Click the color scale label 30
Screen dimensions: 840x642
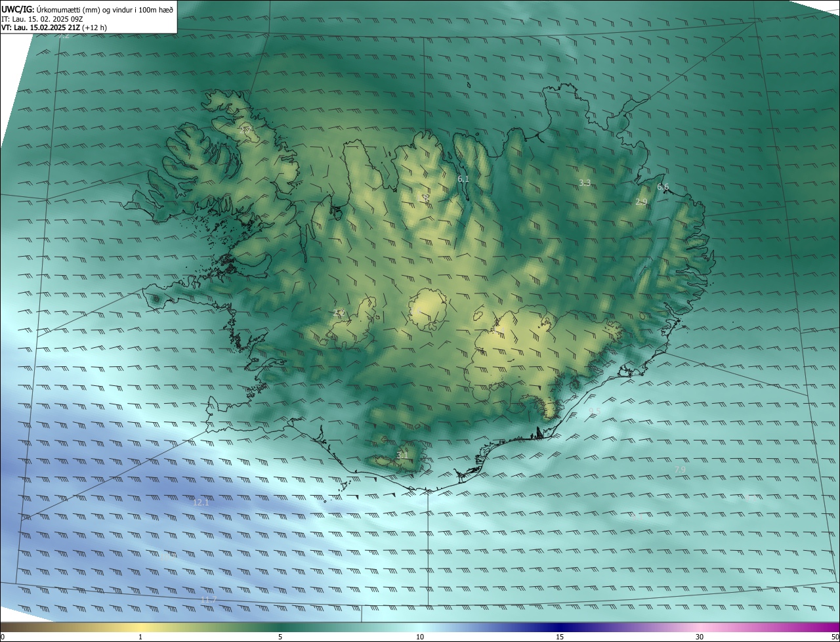pyautogui.click(x=700, y=637)
